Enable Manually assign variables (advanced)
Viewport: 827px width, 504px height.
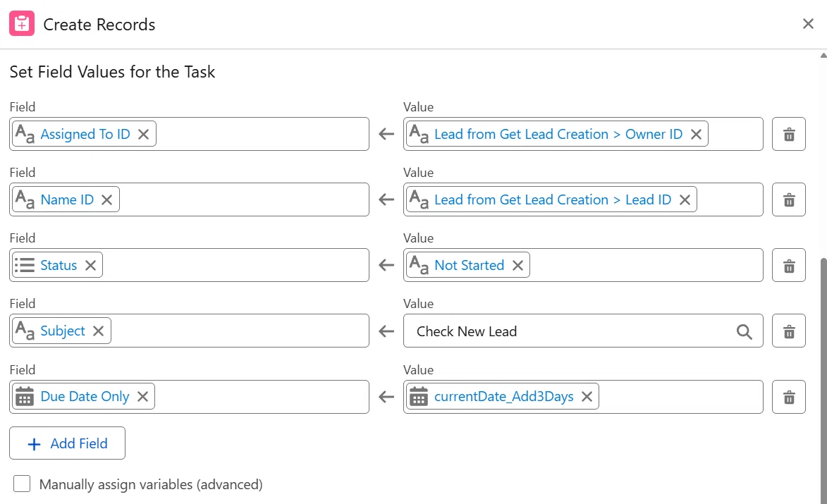[22, 484]
